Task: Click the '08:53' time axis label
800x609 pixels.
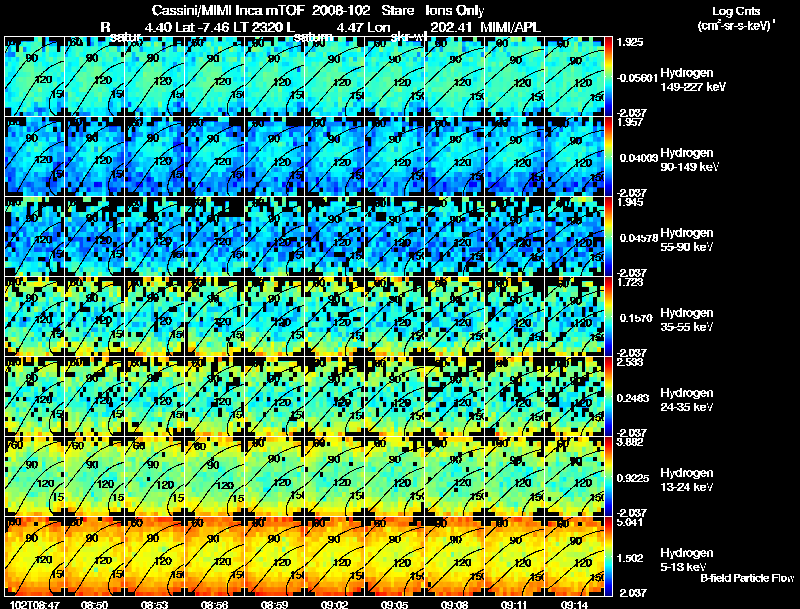Action: [154, 604]
